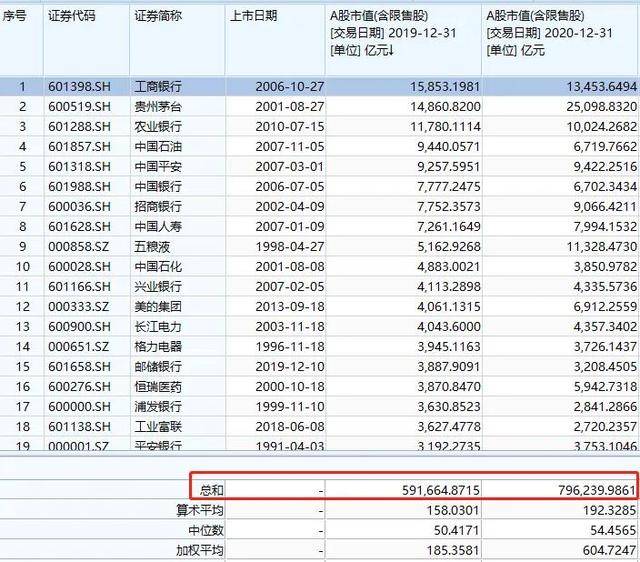Image resolution: width=640 pixels, height=562 pixels.
Task: Click value 4,043.6000
Action: click(449, 327)
